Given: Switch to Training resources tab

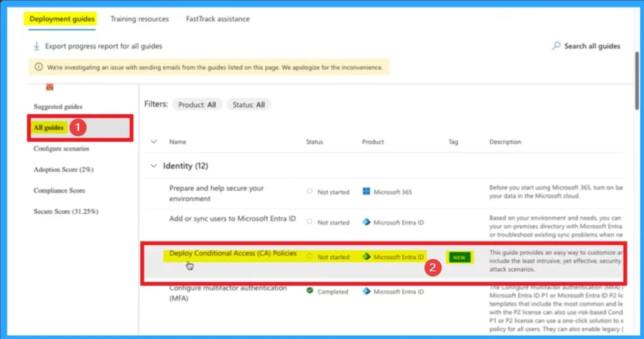Looking at the screenshot, I should click(139, 19).
